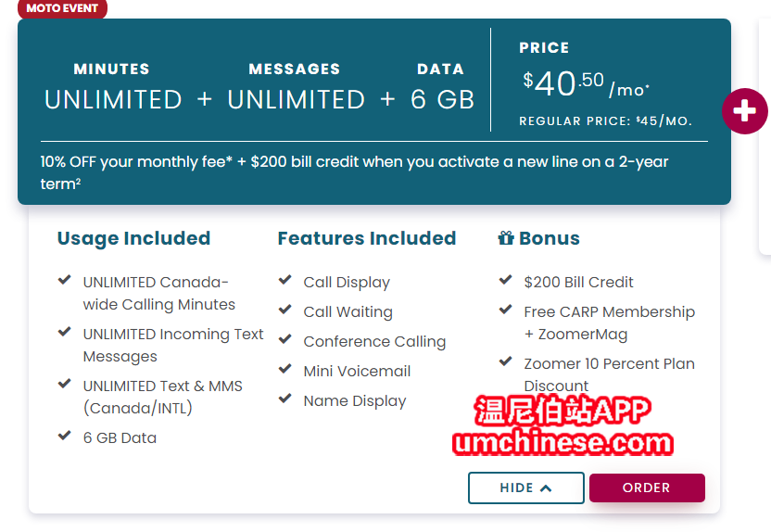
Task: Click the umchinese.com watermark link
Action: tap(563, 442)
